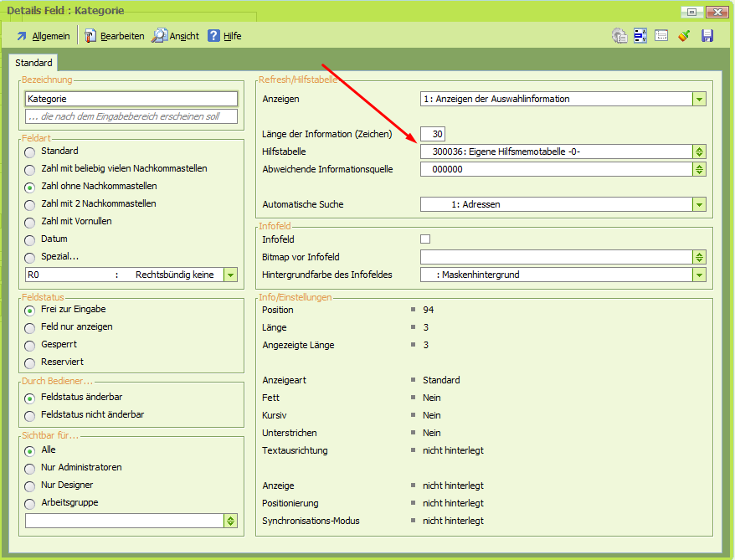The width and height of the screenshot is (735, 560).
Task: Open the Allgemein menu
Action: 42,35
